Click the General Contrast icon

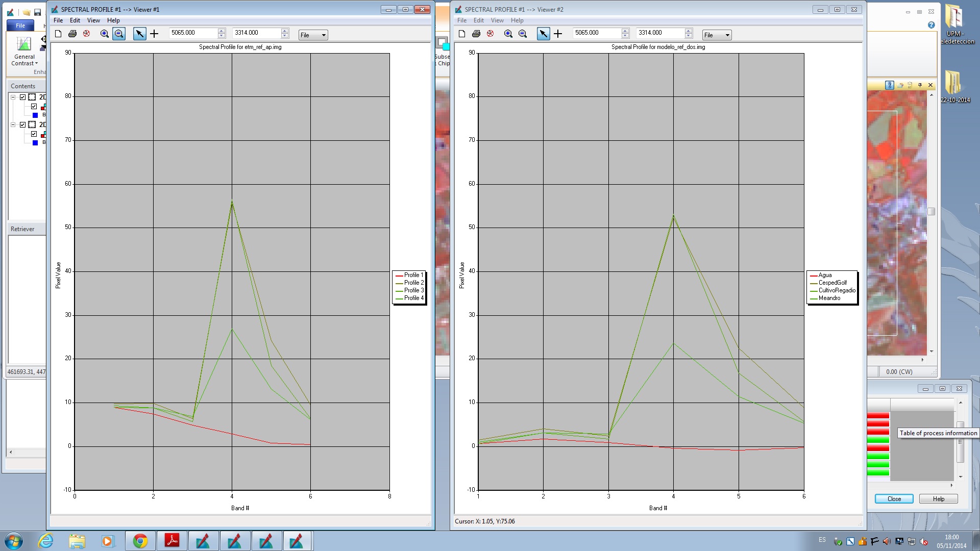coord(24,44)
